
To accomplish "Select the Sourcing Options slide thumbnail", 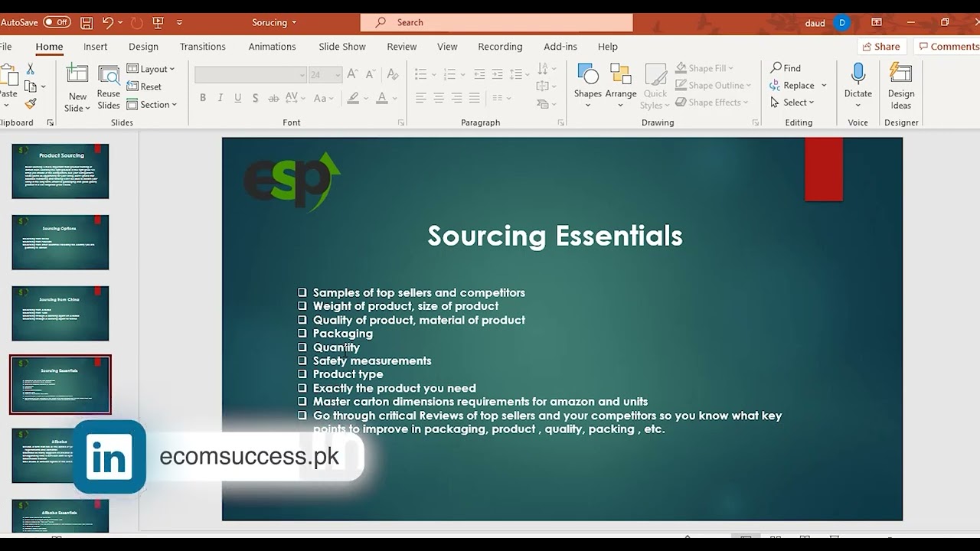I will tap(60, 242).
